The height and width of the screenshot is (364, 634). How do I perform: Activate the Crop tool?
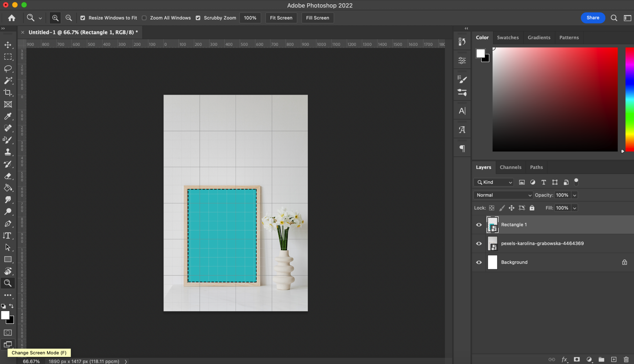(8, 92)
